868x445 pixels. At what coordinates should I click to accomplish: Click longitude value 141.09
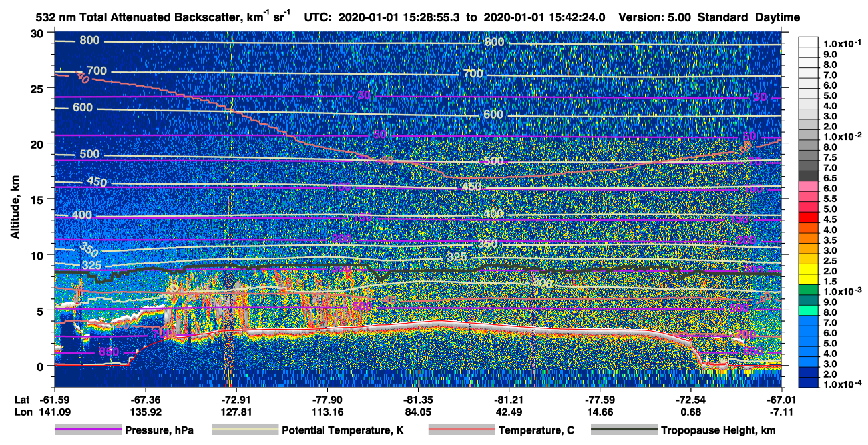tap(54, 412)
